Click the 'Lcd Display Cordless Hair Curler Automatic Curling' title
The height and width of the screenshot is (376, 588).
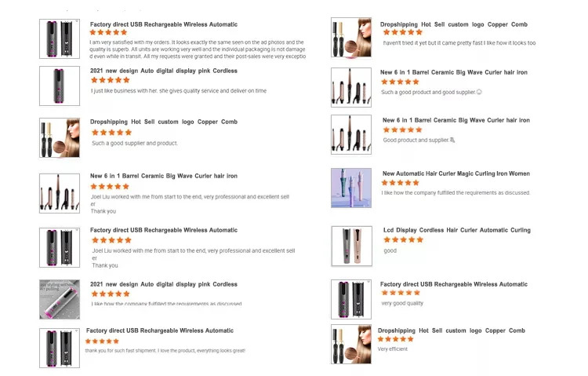(457, 230)
